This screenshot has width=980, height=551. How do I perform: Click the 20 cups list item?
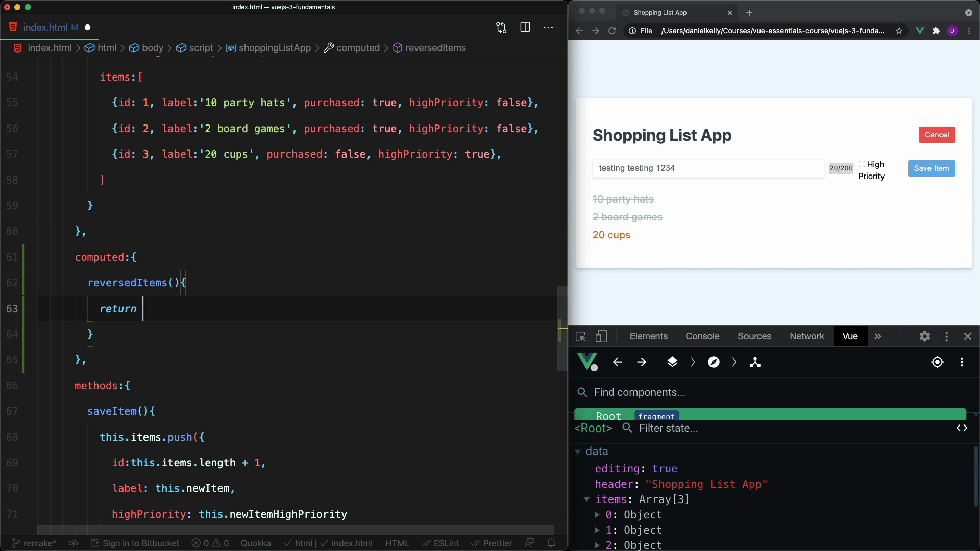(611, 235)
